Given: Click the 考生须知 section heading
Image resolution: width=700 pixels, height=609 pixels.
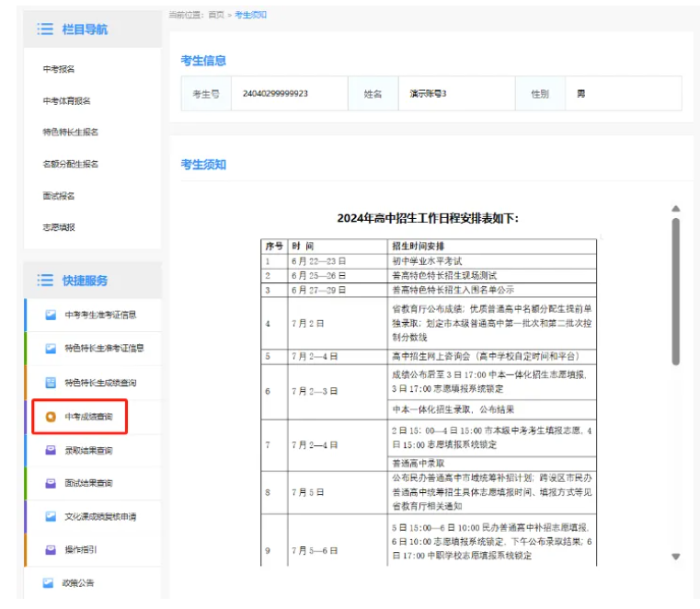Looking at the screenshot, I should (x=203, y=165).
